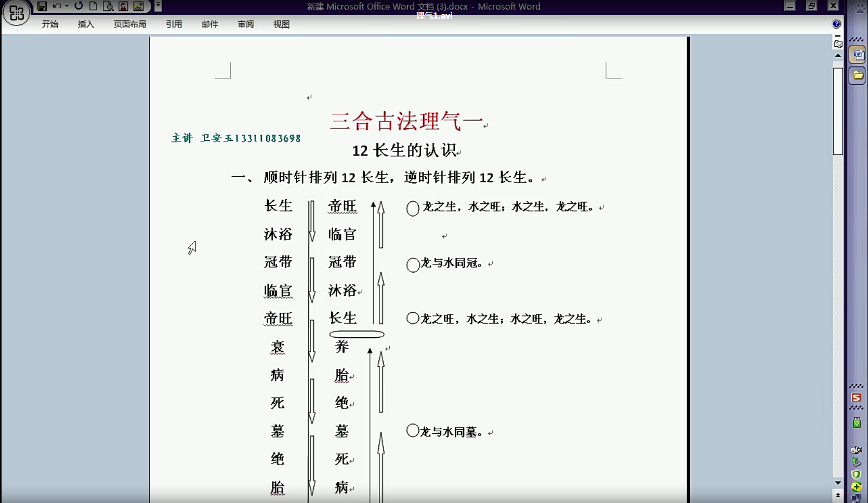The image size is (868, 503).
Task: Open the Undo history dropdown arrow
Action: click(x=66, y=6)
